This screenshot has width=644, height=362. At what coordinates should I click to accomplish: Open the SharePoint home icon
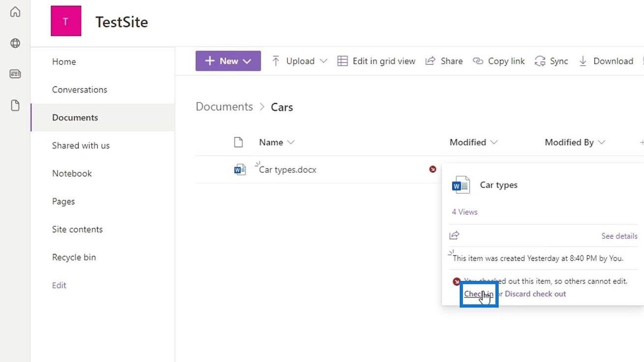coord(15,12)
